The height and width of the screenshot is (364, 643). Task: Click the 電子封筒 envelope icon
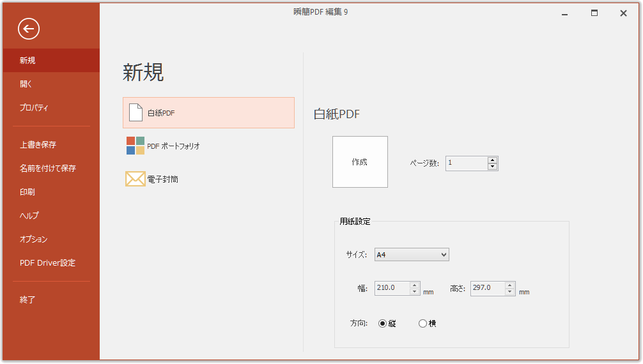pyautogui.click(x=136, y=179)
